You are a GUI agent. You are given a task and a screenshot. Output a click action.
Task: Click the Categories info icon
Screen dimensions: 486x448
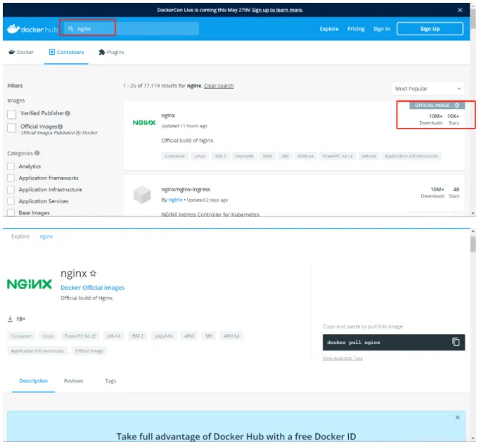37,153
